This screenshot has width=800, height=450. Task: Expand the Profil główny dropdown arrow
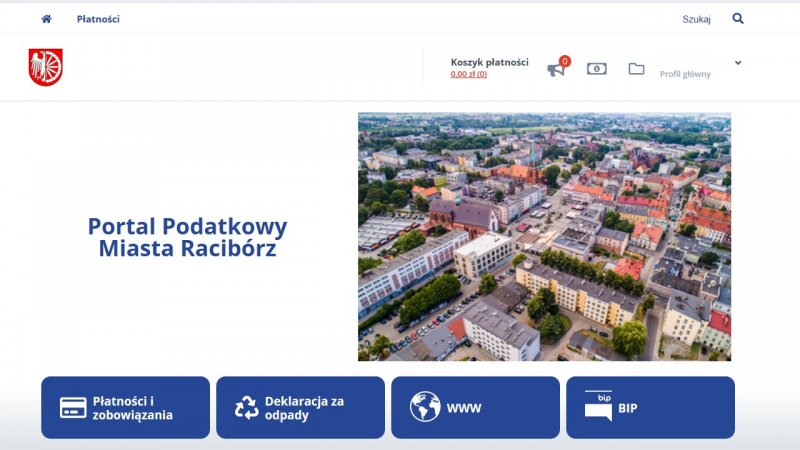(738, 62)
